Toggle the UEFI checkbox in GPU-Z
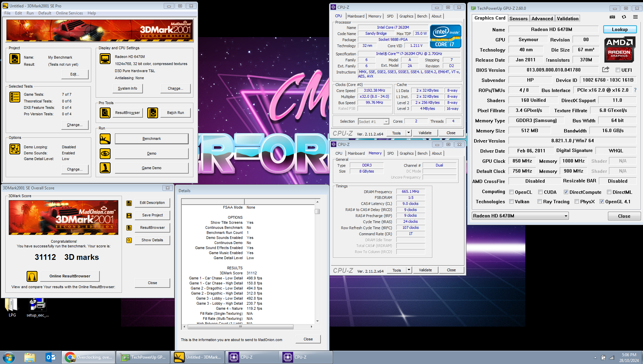The width and height of the screenshot is (643, 364). 618,70
